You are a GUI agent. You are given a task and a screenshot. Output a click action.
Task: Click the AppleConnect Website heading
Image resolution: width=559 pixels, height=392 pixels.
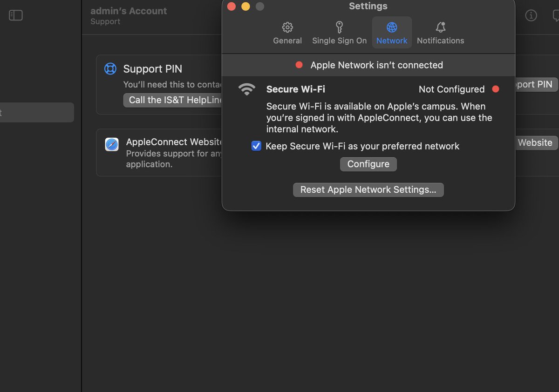click(x=175, y=142)
